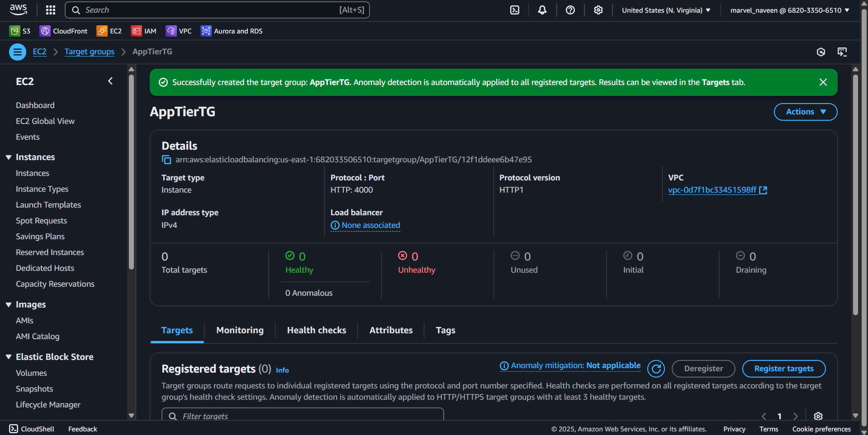Click the Deregister button
Screen dimensions: 868x435
[x=703, y=369]
